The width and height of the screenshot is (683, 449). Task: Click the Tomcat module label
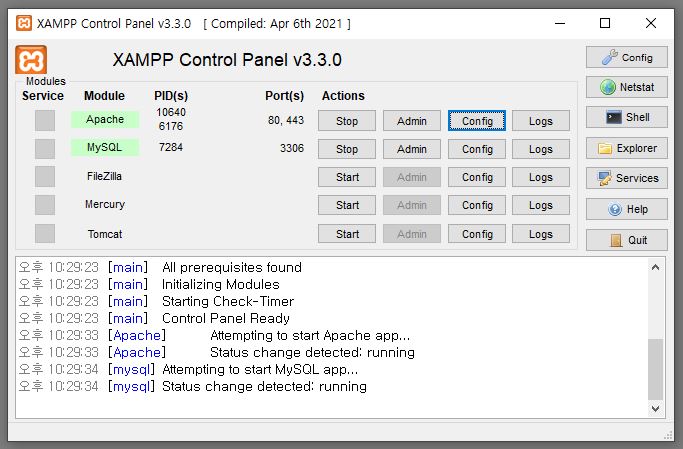(x=105, y=234)
